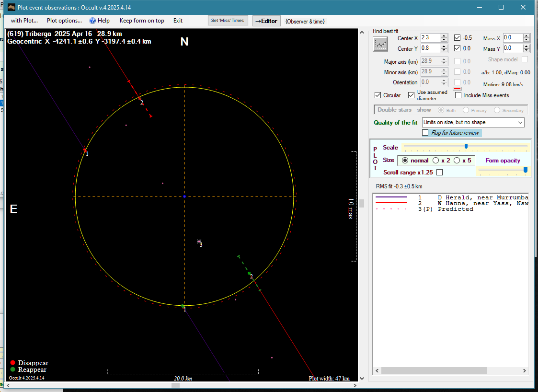Click the Center X value field
538x392 pixels.
(430, 37)
